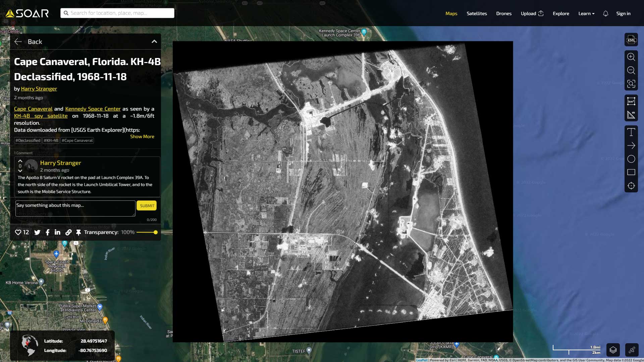
Task: Select the circle drawing tool
Action: click(631, 159)
